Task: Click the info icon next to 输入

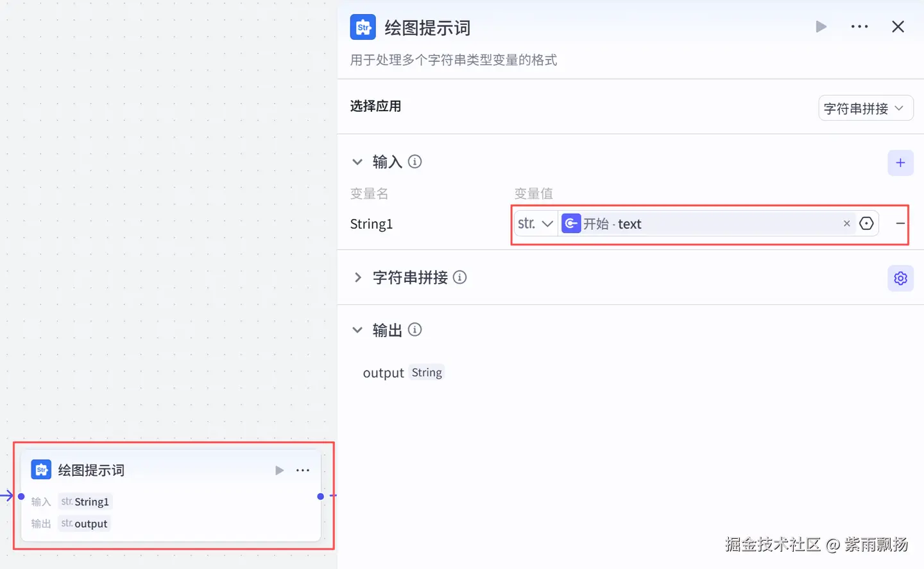Action: tap(415, 162)
